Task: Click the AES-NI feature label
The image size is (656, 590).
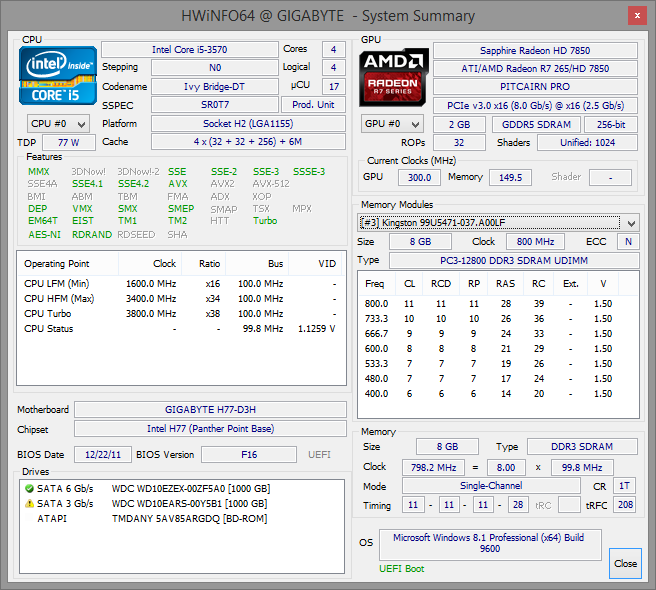Action: (44, 235)
